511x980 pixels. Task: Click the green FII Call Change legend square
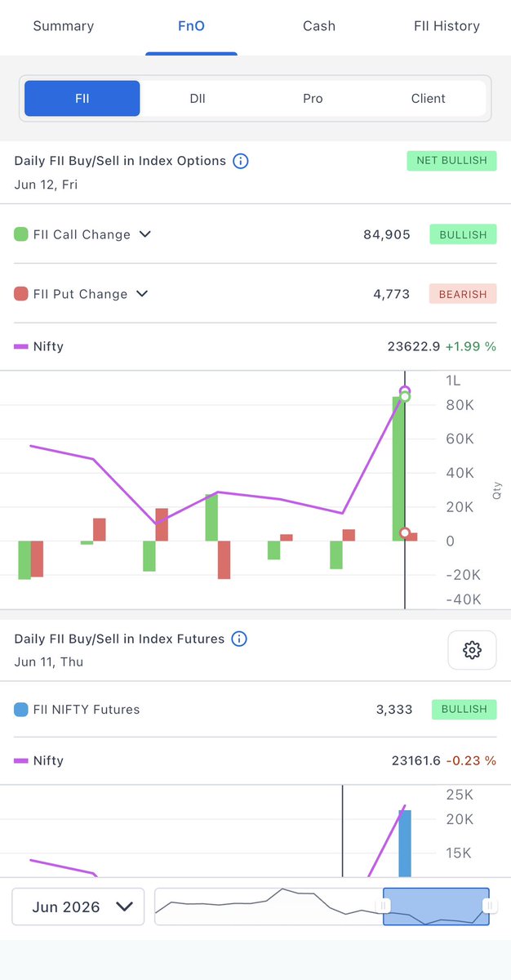tap(21, 234)
